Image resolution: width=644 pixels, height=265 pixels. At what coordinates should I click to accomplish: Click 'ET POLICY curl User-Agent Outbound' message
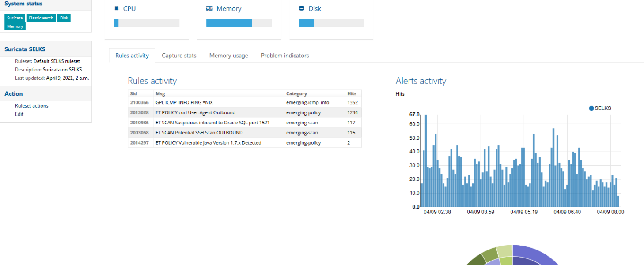[x=196, y=112]
